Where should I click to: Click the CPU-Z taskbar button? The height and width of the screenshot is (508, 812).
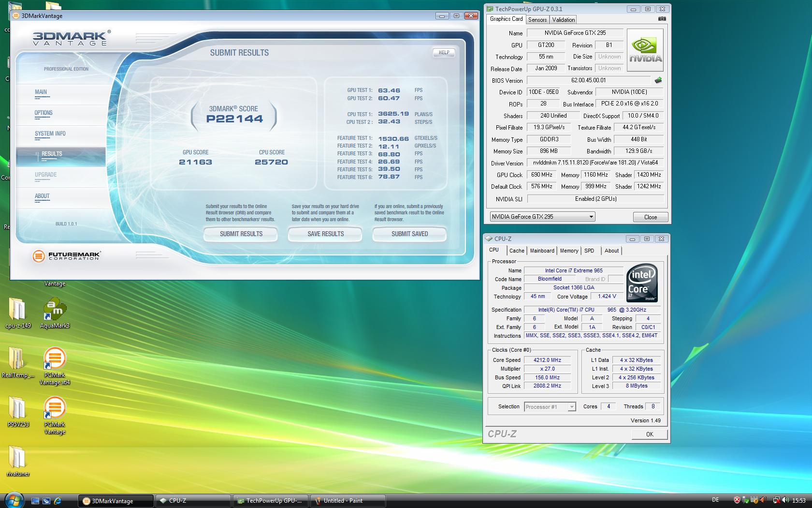coord(193,501)
